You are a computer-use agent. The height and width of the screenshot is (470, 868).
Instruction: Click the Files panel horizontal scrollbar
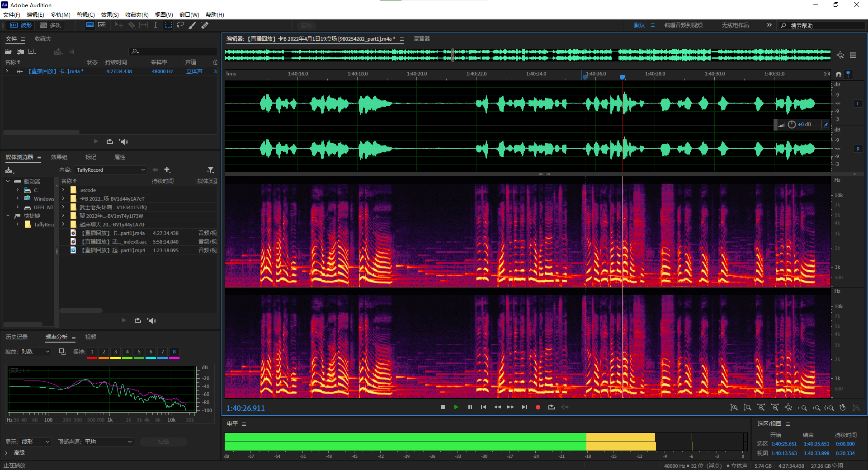point(41,132)
